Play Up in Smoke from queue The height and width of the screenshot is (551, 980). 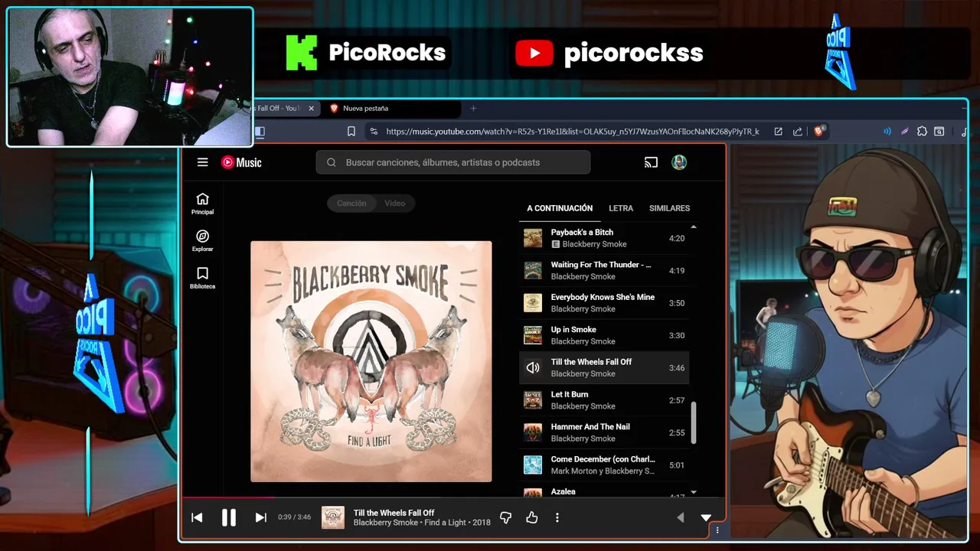pyautogui.click(x=604, y=335)
